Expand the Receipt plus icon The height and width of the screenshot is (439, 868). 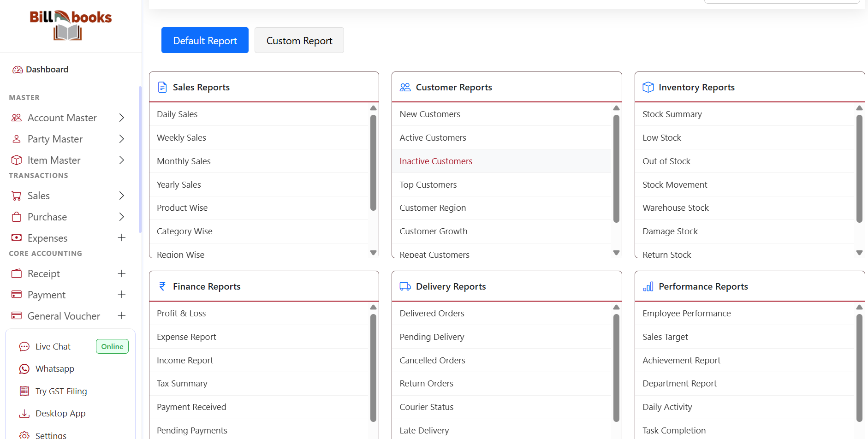click(121, 274)
